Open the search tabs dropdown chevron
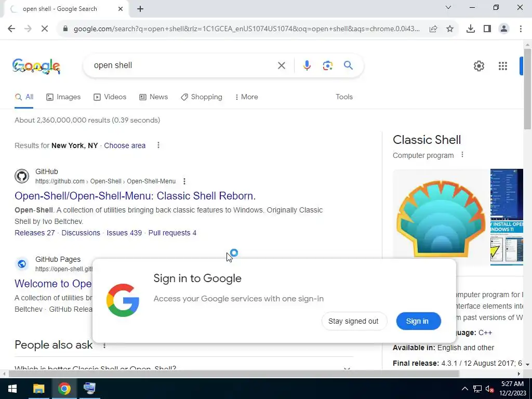This screenshot has height=399, width=532. point(448,7)
